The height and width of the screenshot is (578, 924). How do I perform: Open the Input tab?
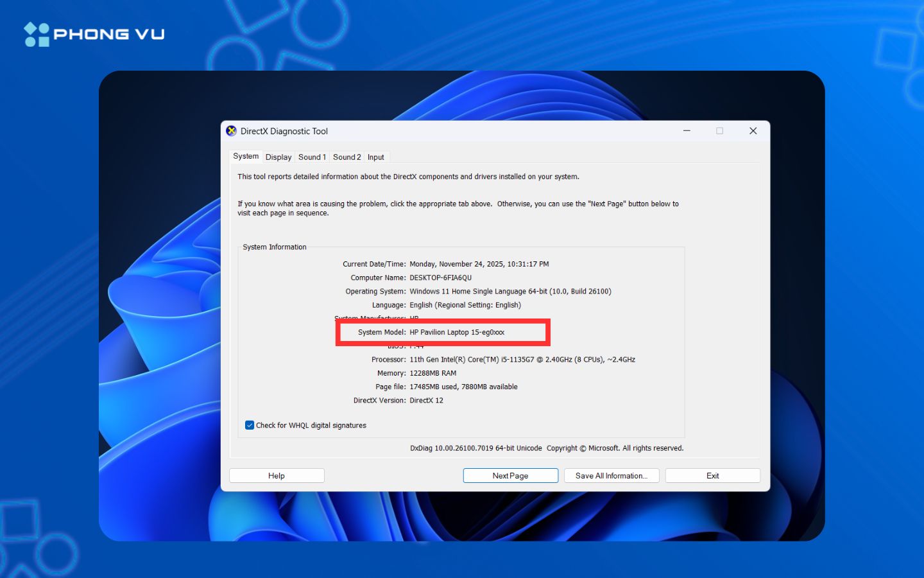coord(376,157)
